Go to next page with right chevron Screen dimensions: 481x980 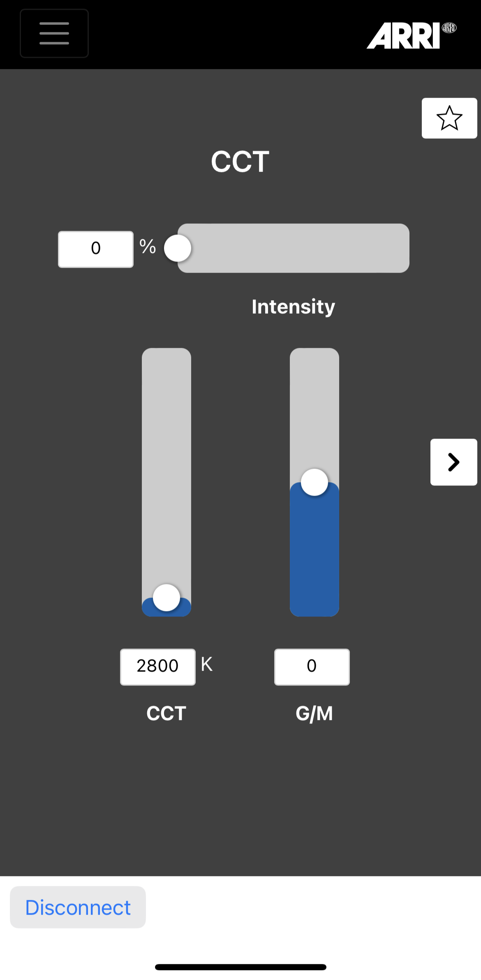pyautogui.click(x=453, y=462)
